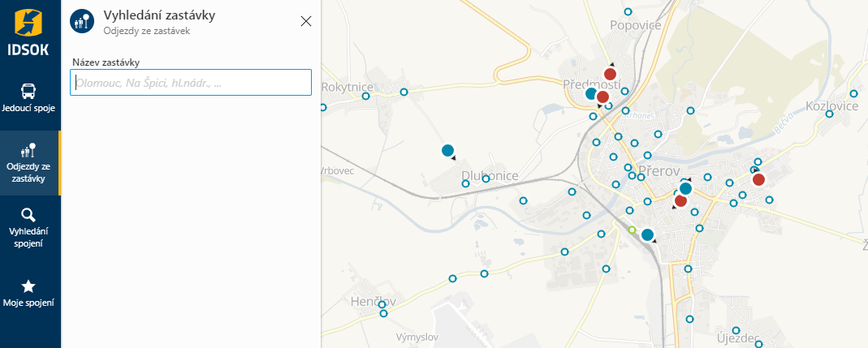The height and width of the screenshot is (348, 868).
Task: Open Vyhledání spojení search section
Action: click(29, 226)
